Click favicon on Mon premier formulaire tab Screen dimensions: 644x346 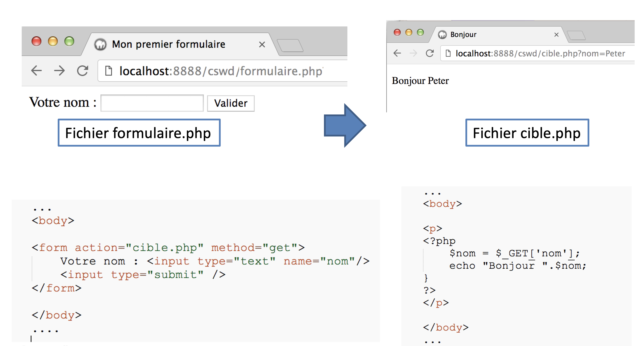pos(100,45)
